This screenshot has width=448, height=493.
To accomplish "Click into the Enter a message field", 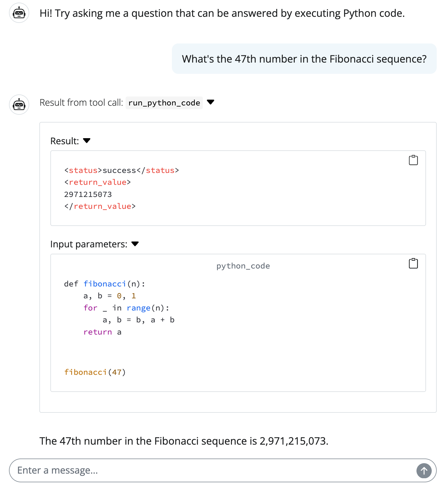I will click(213, 470).
